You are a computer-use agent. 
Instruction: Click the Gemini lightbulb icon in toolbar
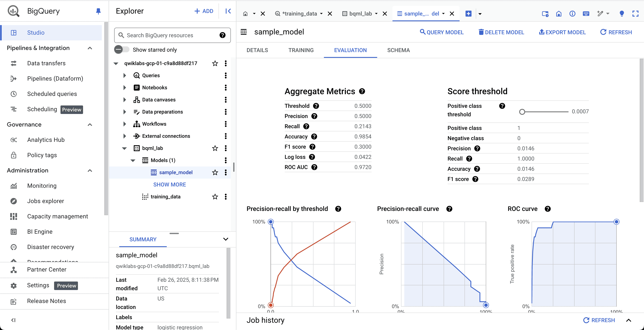621,13
